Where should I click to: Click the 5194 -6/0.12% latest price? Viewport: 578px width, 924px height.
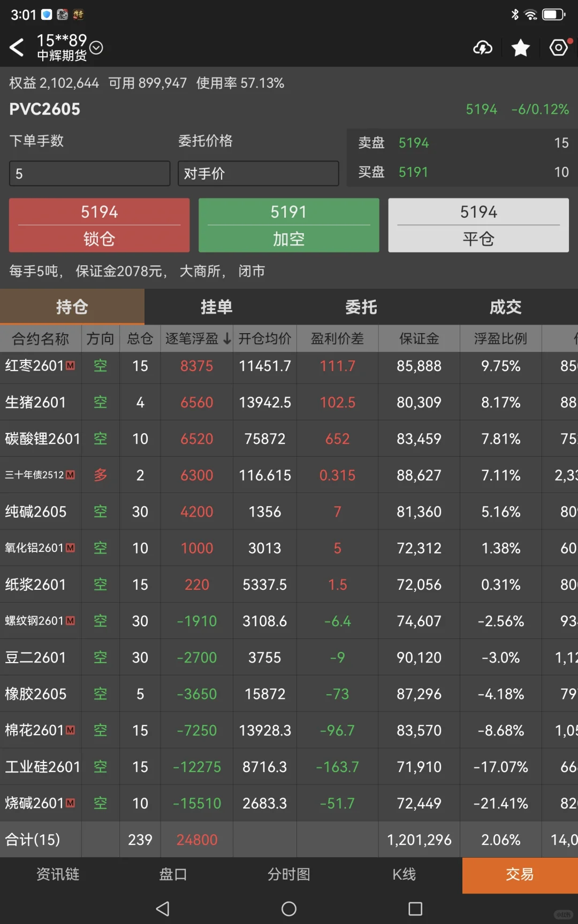click(517, 110)
